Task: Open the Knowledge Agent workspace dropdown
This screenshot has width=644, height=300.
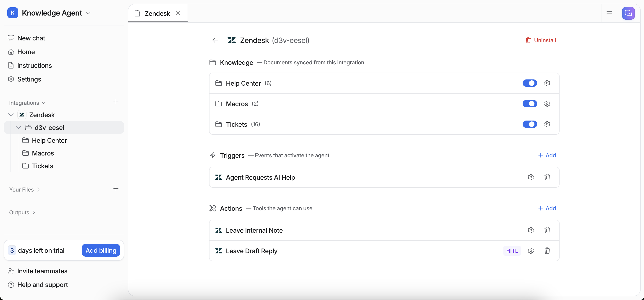Action: (x=88, y=13)
